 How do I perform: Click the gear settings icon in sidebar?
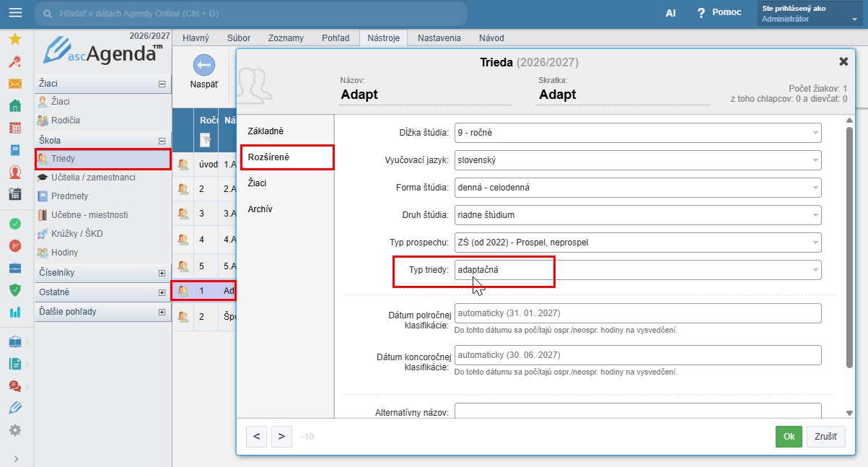(14, 429)
